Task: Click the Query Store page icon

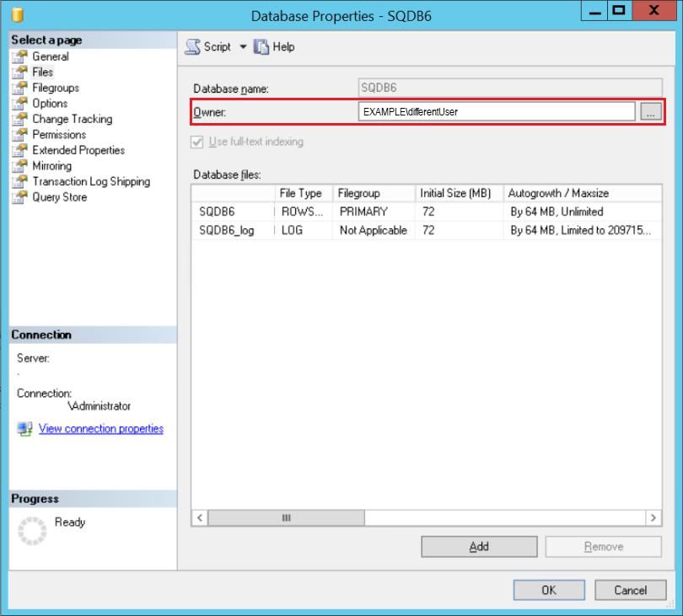Action: (x=20, y=197)
